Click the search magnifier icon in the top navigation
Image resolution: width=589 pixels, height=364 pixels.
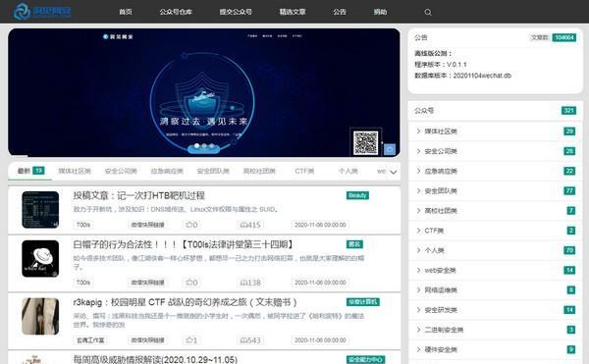pos(428,12)
